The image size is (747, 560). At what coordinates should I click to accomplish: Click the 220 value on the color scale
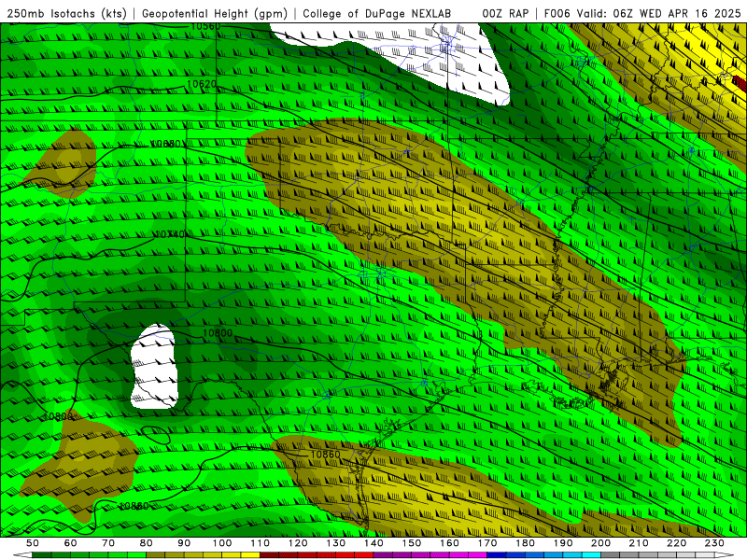pos(676,543)
